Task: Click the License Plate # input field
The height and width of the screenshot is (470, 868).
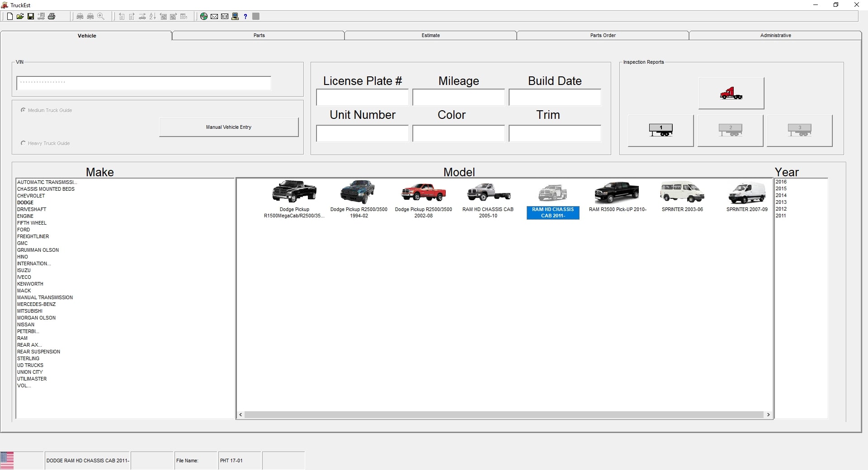Action: coord(362,98)
